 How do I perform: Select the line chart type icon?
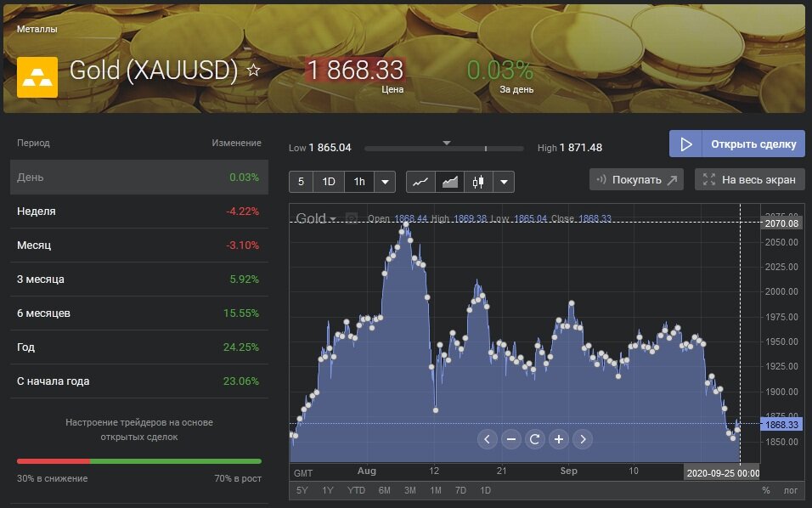pos(420,182)
